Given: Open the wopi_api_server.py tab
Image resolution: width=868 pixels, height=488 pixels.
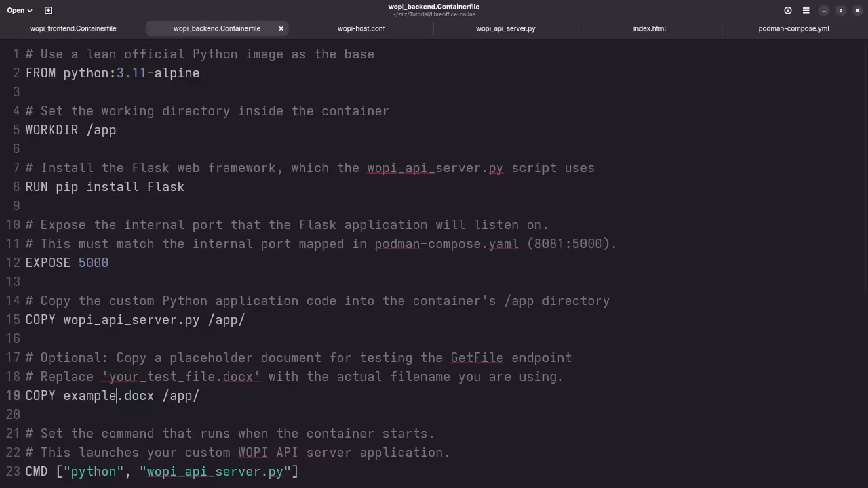Looking at the screenshot, I should [x=505, y=28].
